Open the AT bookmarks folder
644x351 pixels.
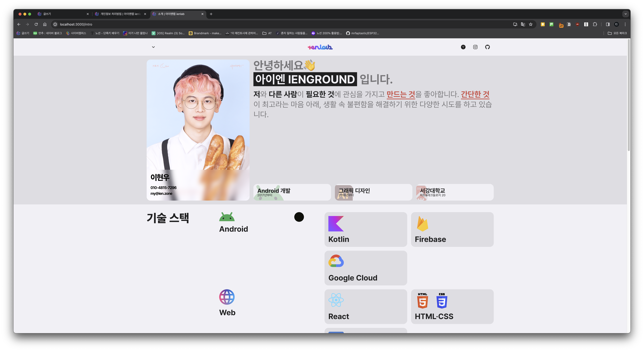(267, 33)
